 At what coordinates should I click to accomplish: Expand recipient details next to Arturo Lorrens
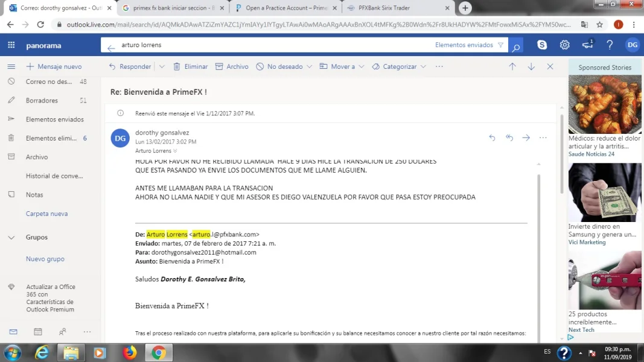176,151
